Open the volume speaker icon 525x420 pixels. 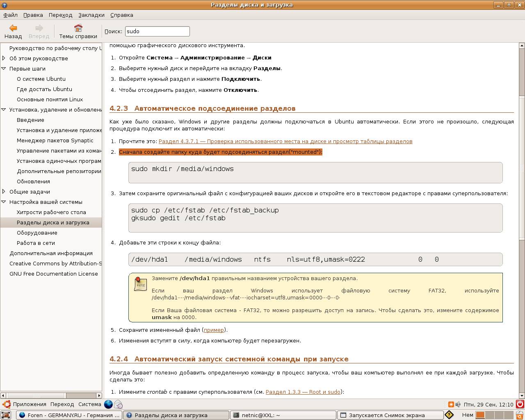(x=458, y=404)
